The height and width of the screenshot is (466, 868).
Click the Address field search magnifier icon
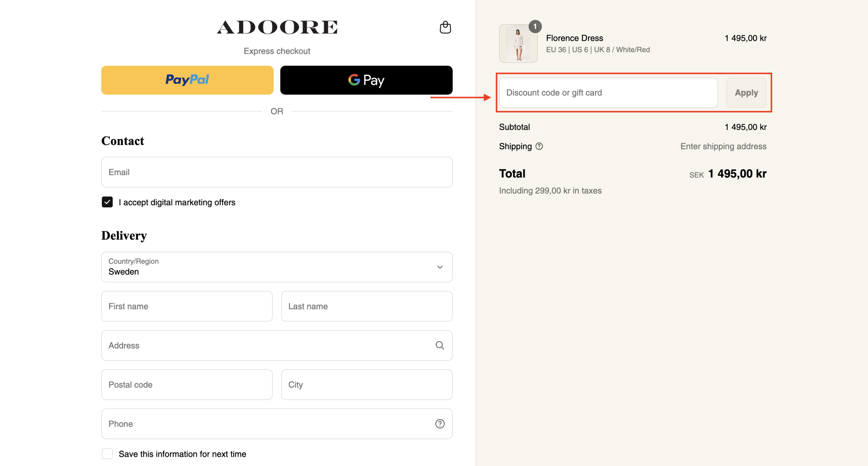click(x=440, y=345)
